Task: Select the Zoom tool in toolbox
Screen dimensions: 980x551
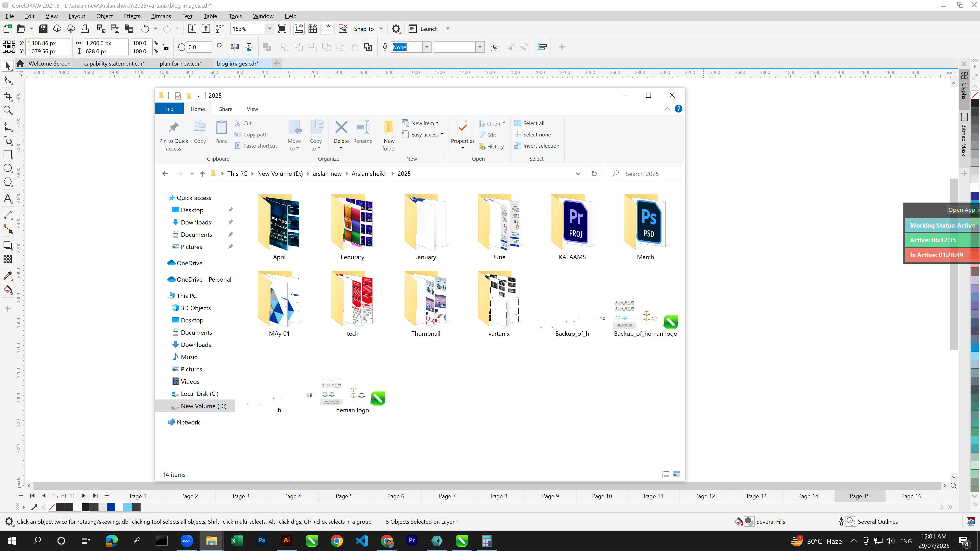Action: tap(8, 110)
